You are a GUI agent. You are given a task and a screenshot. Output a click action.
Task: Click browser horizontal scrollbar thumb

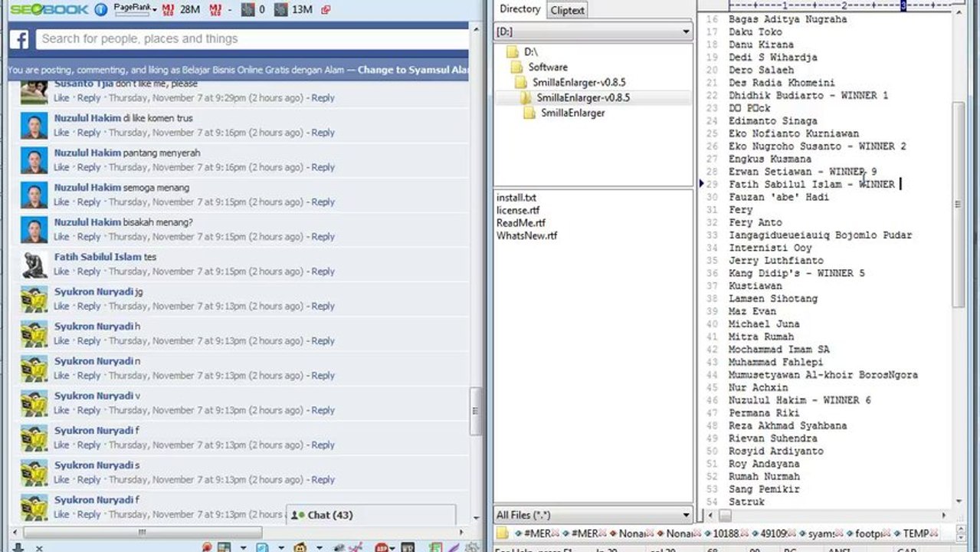[x=142, y=532]
